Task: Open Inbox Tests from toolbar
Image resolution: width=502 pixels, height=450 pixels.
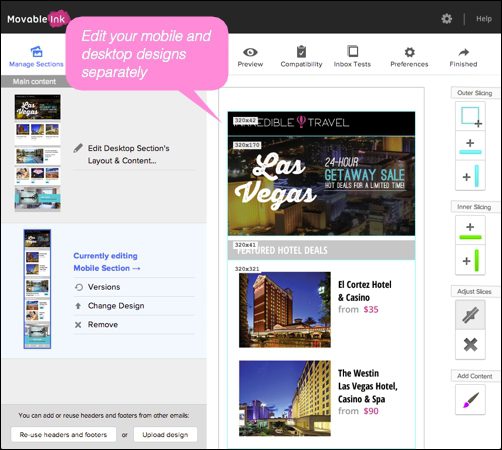Action: tap(352, 57)
